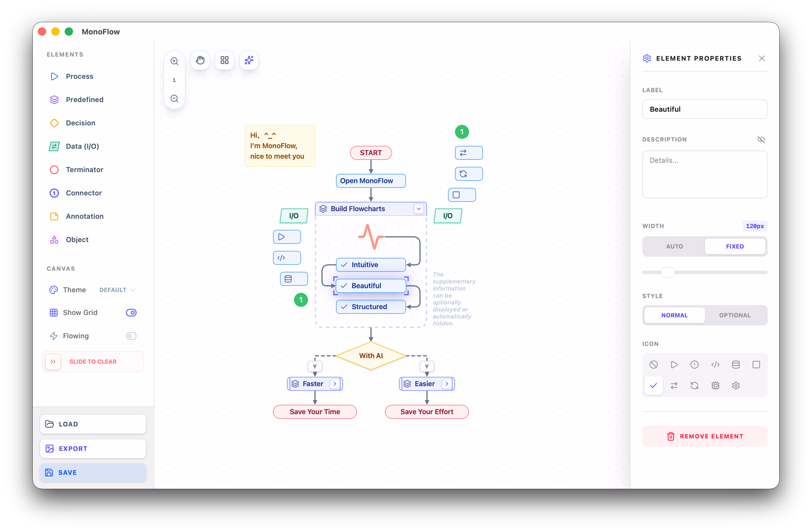Click the canvas node with play icon
The height and width of the screenshot is (532, 812).
(287, 237)
